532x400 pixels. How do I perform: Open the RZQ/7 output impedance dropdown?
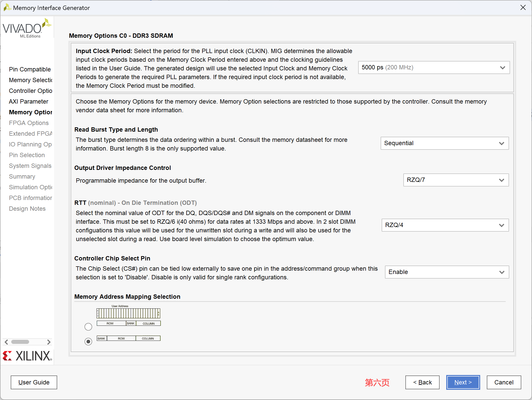click(x=456, y=180)
